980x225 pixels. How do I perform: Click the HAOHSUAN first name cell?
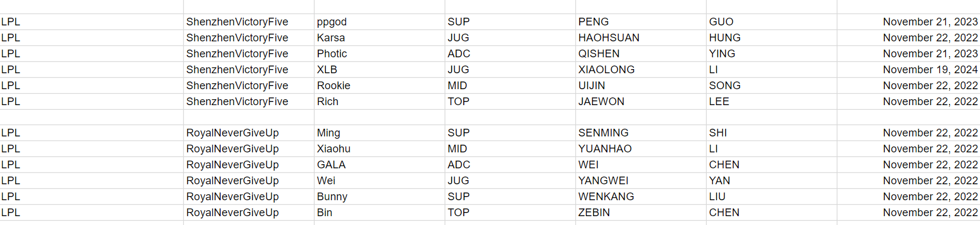pyautogui.click(x=641, y=38)
